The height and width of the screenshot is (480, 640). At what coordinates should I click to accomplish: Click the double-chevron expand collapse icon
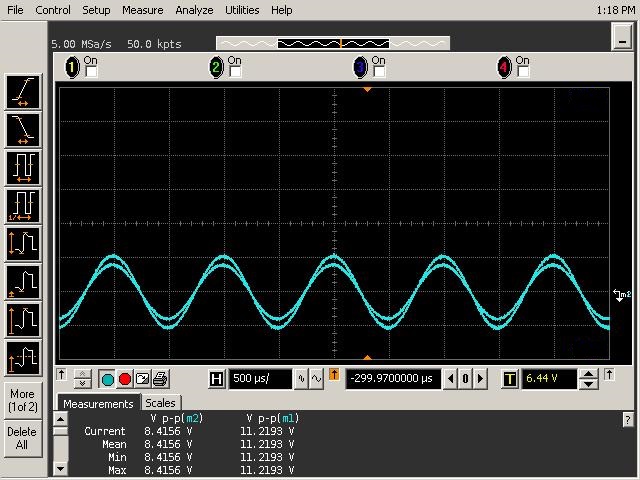pyautogui.click(x=82, y=379)
